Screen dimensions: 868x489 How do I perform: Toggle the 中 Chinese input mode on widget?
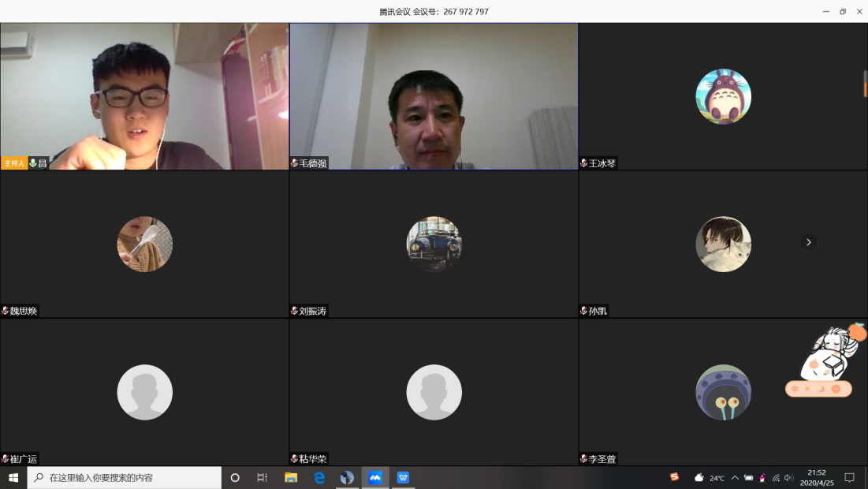pos(795,389)
